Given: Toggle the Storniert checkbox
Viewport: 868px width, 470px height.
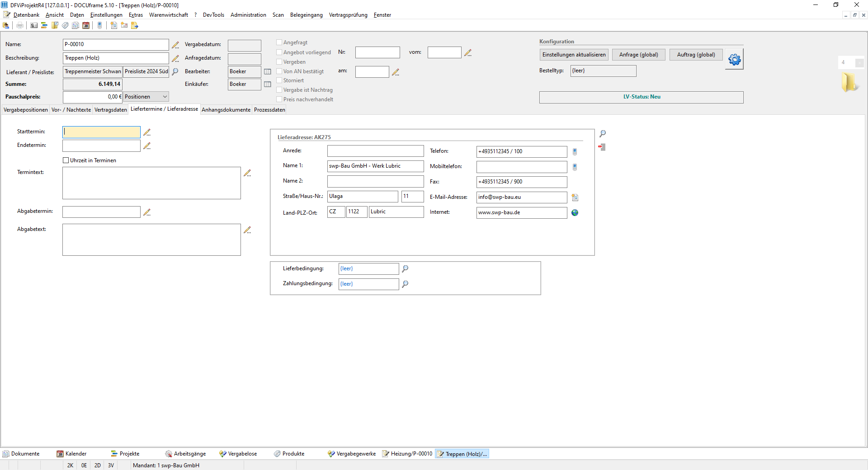Looking at the screenshot, I should click(279, 80).
